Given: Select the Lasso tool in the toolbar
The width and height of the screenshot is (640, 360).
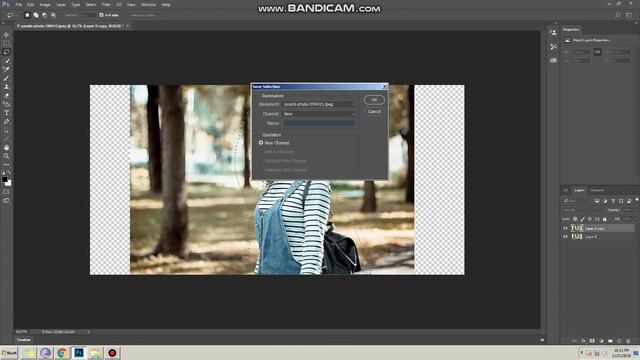Looking at the screenshot, I should pyautogui.click(x=6, y=52).
